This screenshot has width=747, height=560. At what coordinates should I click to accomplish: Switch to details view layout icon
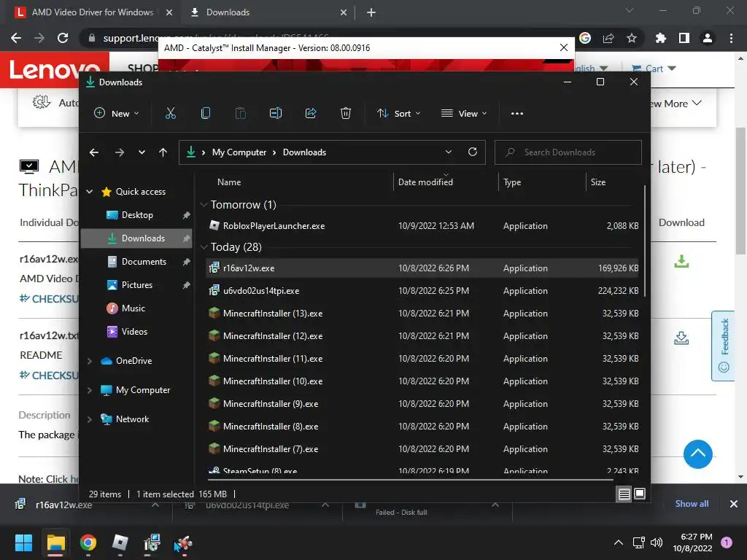[x=624, y=494]
